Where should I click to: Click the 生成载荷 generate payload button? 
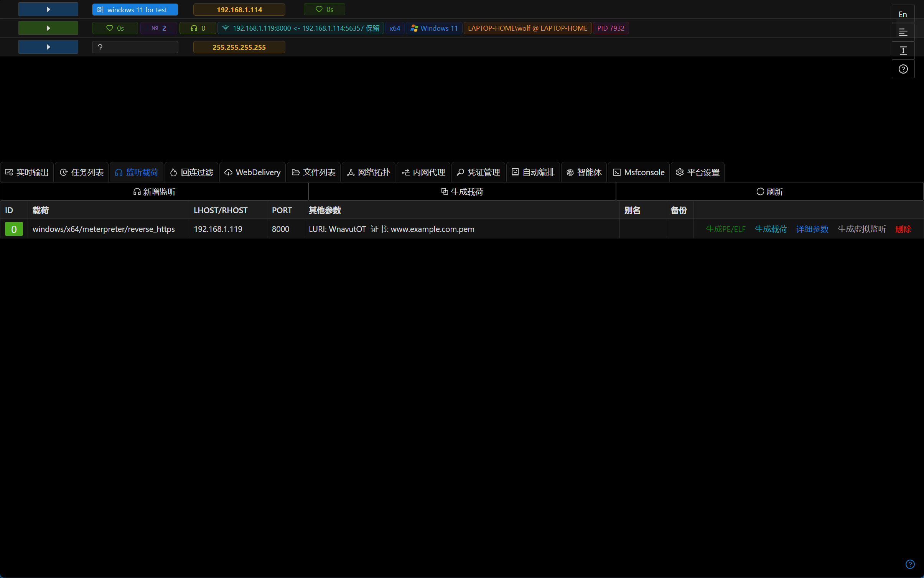tap(462, 192)
